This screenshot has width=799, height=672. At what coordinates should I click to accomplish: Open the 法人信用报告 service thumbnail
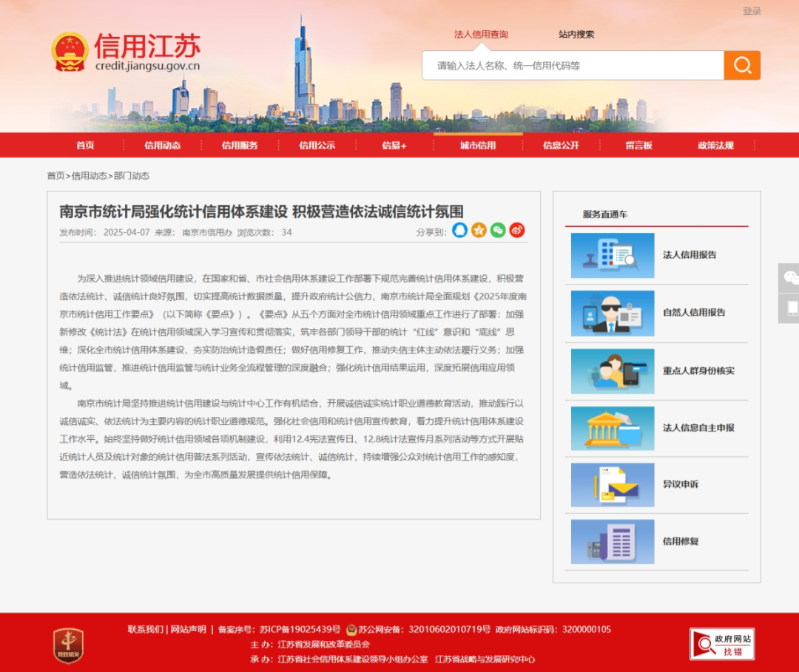pyautogui.click(x=613, y=255)
